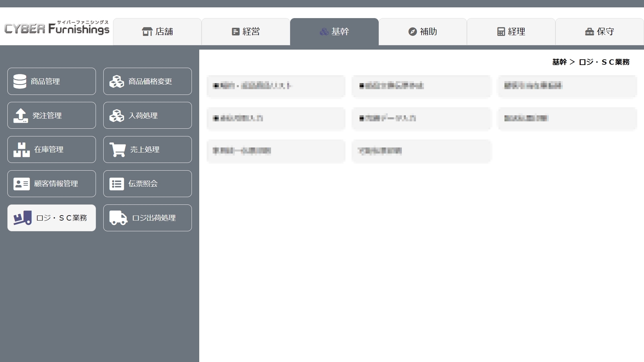
Task: Click the delivery truck icon for ロジ出荷処理
Action: tap(118, 218)
